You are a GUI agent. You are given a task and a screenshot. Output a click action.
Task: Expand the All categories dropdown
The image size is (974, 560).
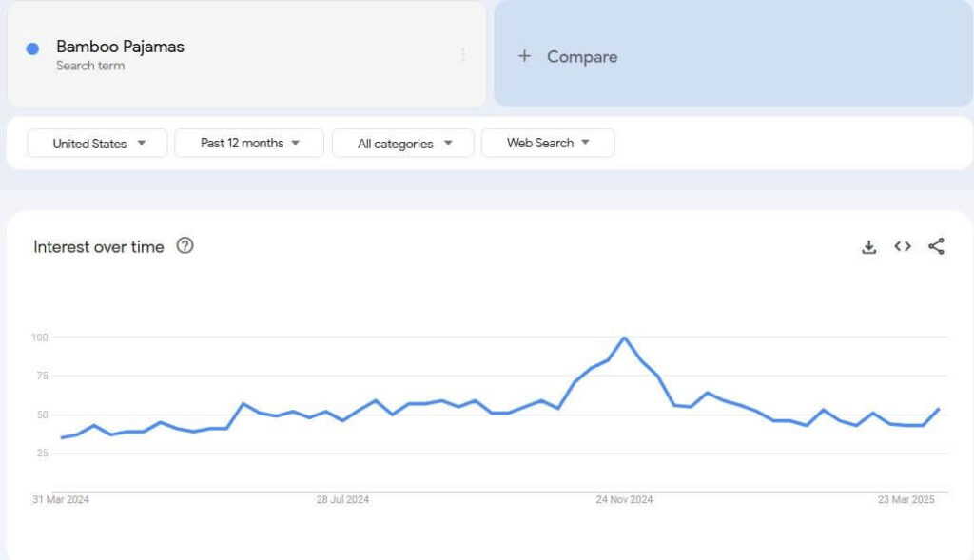[x=402, y=144]
